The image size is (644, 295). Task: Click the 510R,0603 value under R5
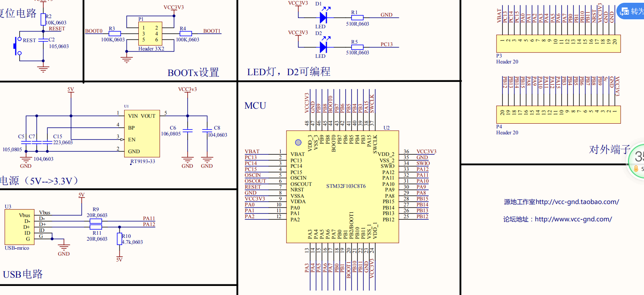[357, 53]
